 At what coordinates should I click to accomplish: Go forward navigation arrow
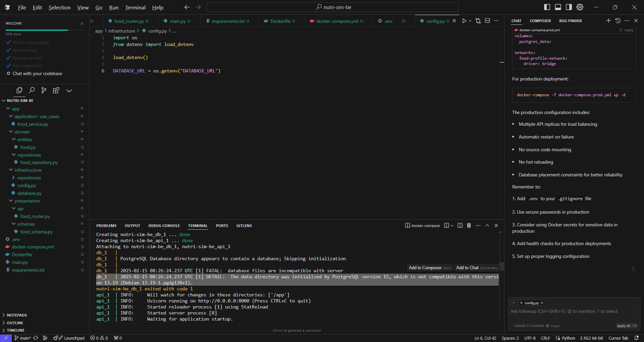(x=198, y=7)
